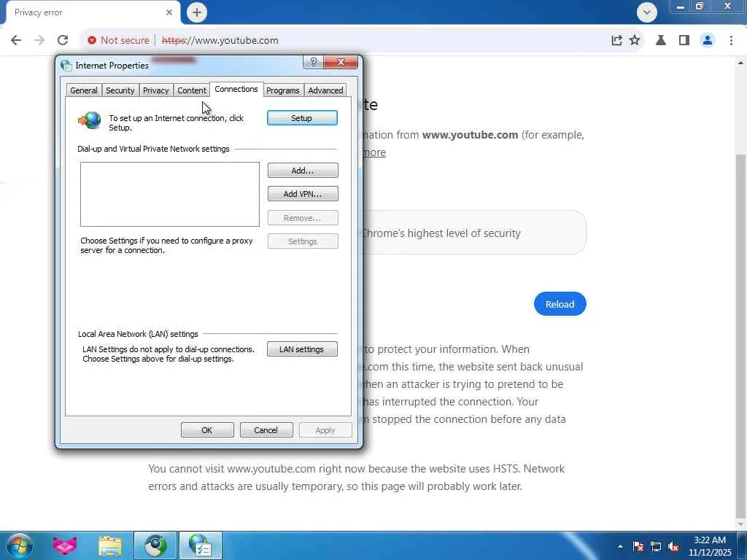The height and width of the screenshot is (560, 747).
Task: Switch to the Advanced tab
Action: point(325,90)
